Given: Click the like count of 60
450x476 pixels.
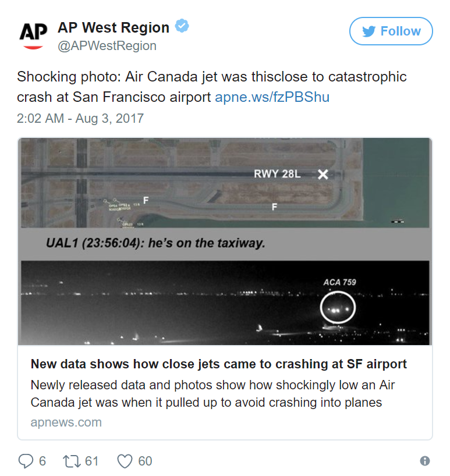Looking at the screenshot, I should (145, 461).
